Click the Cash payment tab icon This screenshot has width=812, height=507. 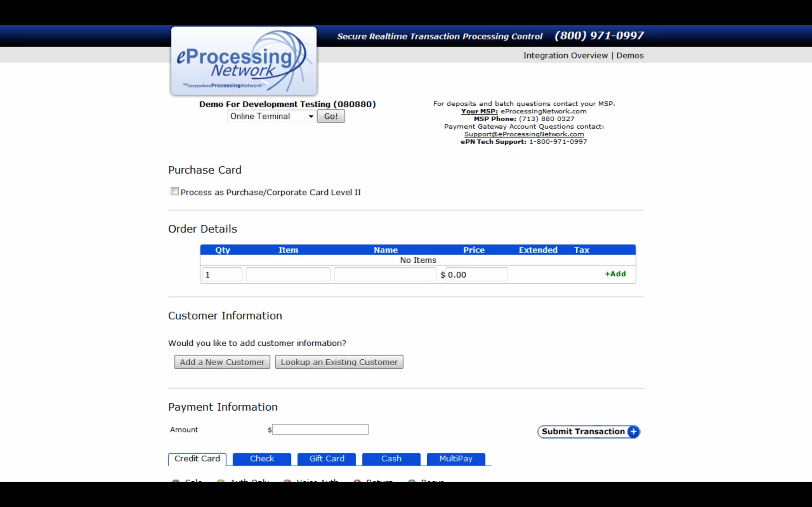pyautogui.click(x=391, y=459)
